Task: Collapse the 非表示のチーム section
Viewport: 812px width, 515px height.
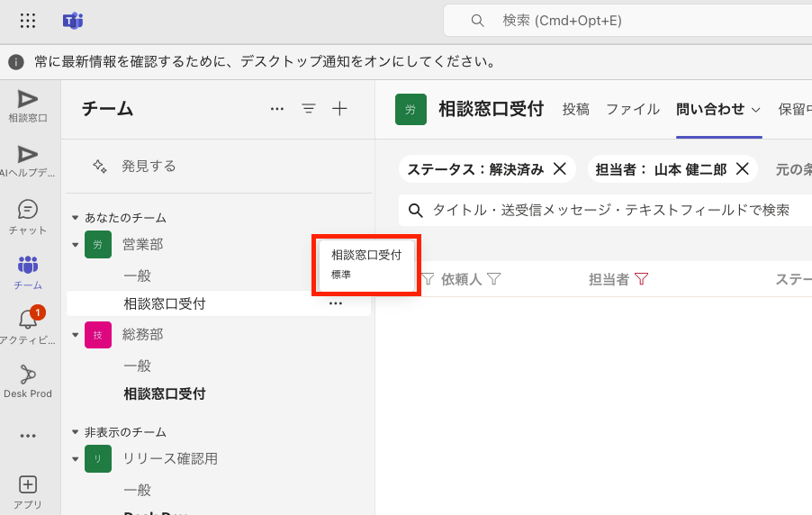Action: pos(75,432)
